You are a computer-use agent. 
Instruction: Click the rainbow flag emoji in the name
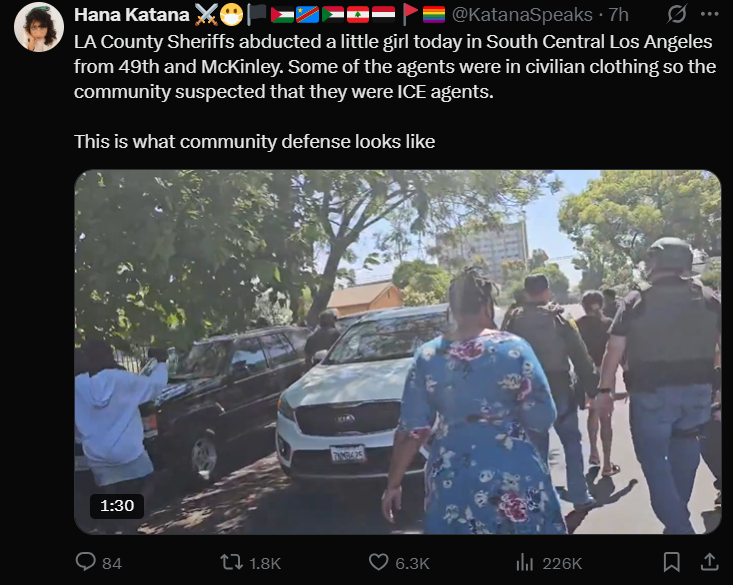click(434, 14)
